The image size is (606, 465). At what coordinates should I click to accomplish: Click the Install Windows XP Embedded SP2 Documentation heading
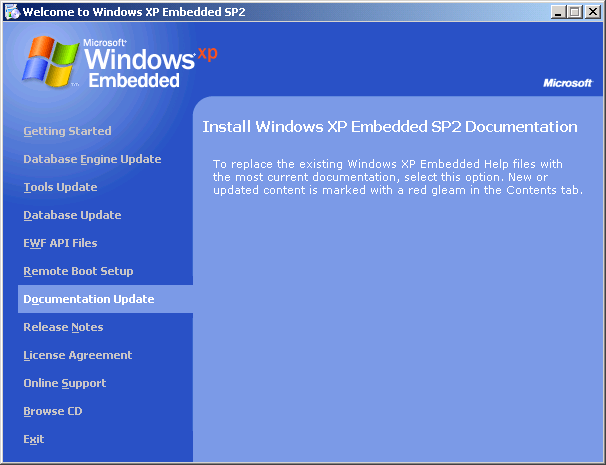390,127
